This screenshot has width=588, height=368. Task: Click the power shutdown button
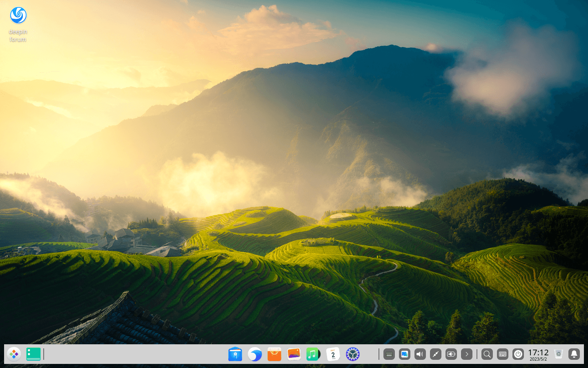pos(518,354)
